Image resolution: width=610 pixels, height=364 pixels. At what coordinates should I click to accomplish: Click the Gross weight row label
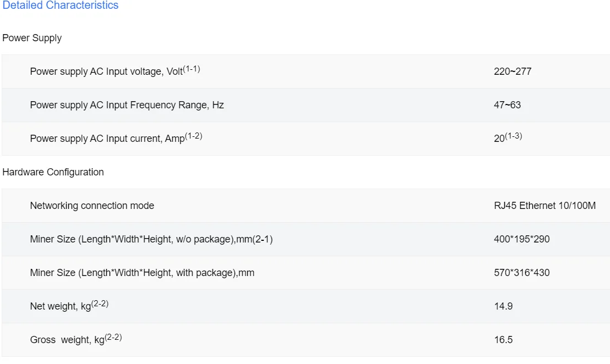(67, 340)
